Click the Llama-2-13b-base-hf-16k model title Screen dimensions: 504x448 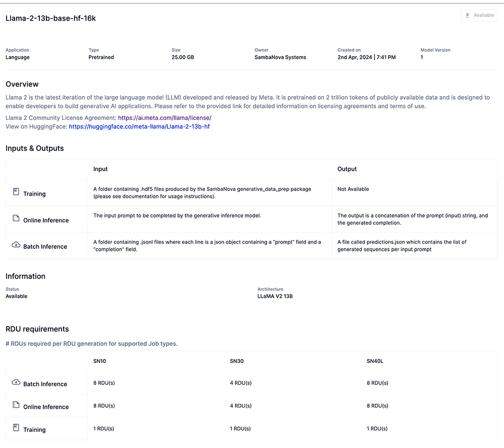[50, 19]
